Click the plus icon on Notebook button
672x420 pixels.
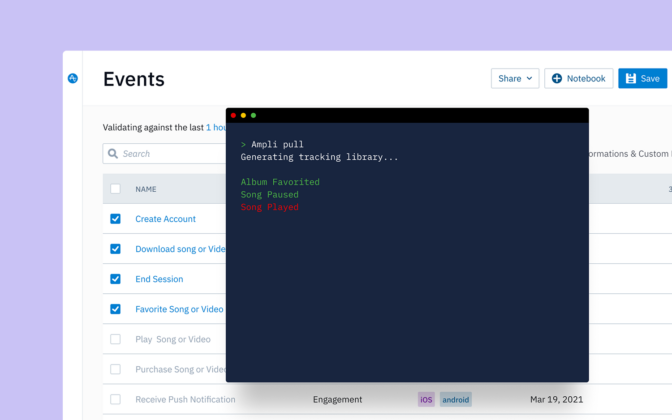(x=557, y=78)
